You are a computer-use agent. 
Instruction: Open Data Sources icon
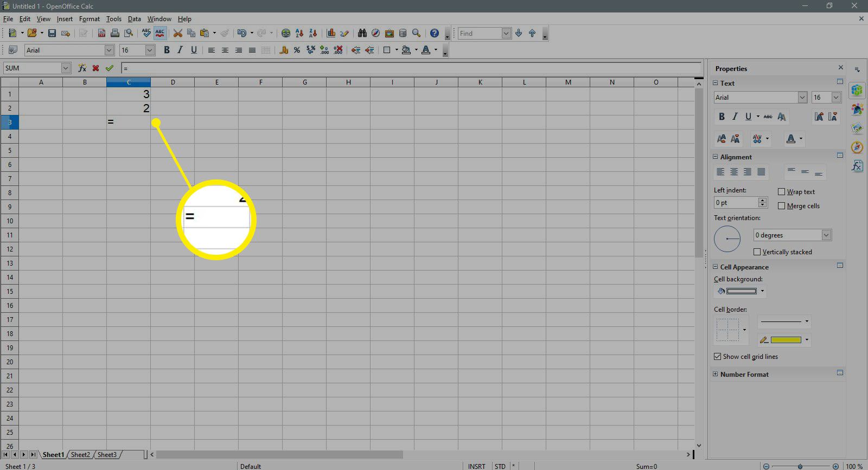pos(403,33)
